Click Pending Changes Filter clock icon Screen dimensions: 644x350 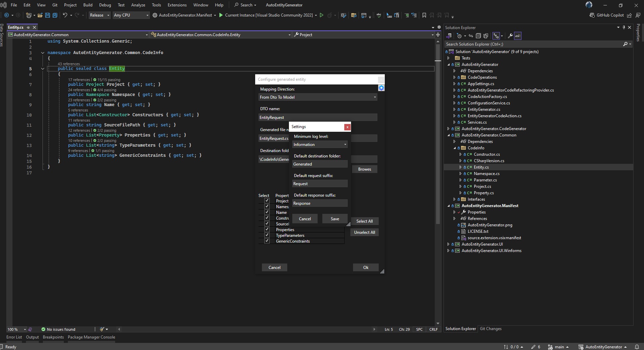click(x=459, y=36)
